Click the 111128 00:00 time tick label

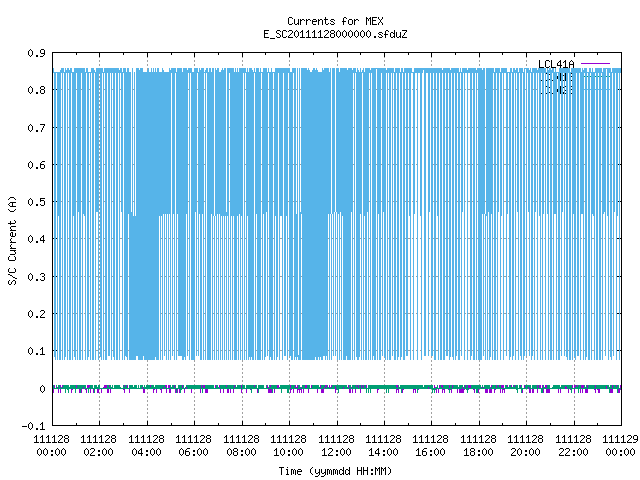51,446
